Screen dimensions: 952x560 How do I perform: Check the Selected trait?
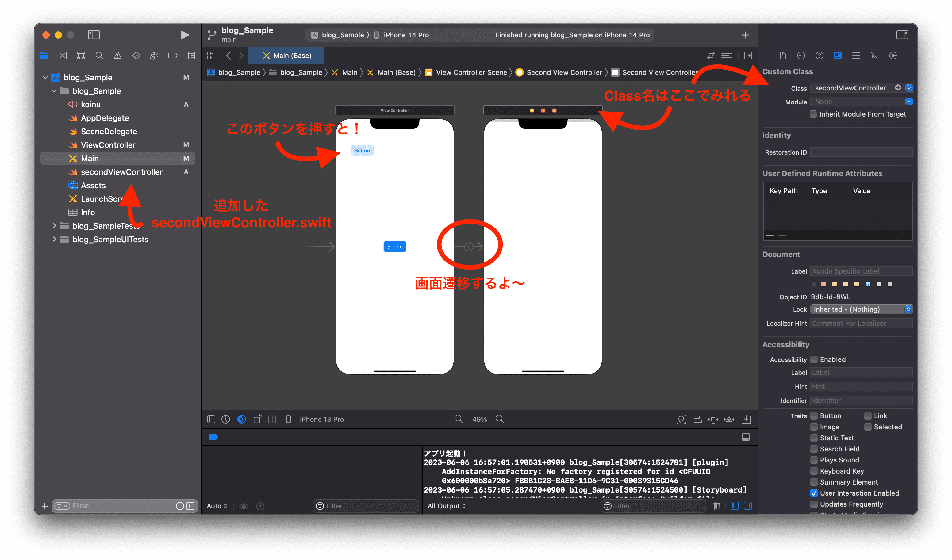click(x=868, y=427)
